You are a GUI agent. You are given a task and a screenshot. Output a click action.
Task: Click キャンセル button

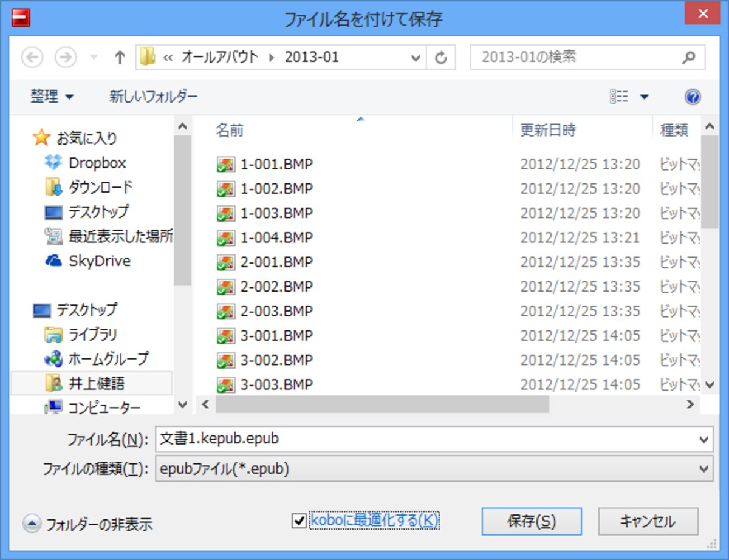648,521
